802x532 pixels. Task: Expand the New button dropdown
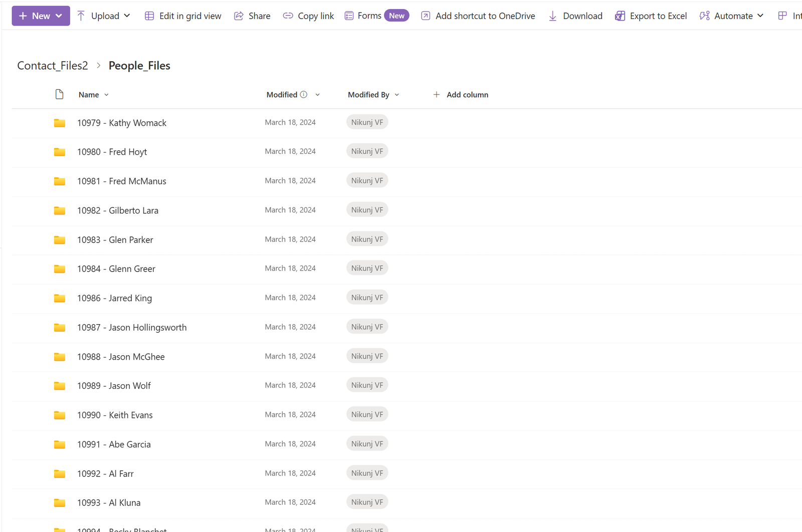click(59, 16)
